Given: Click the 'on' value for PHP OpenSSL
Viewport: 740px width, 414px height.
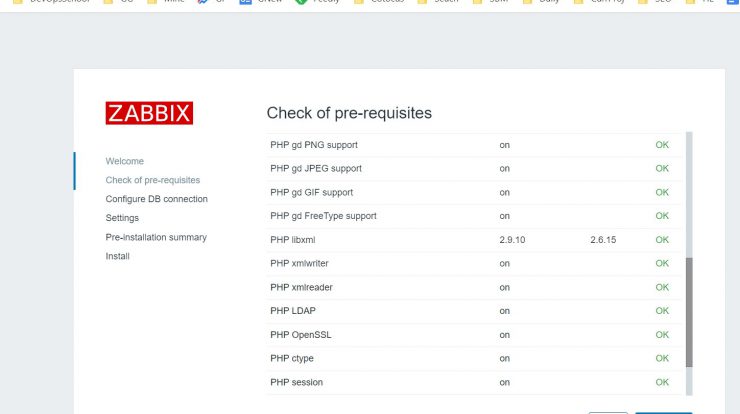Looking at the screenshot, I should (x=505, y=335).
